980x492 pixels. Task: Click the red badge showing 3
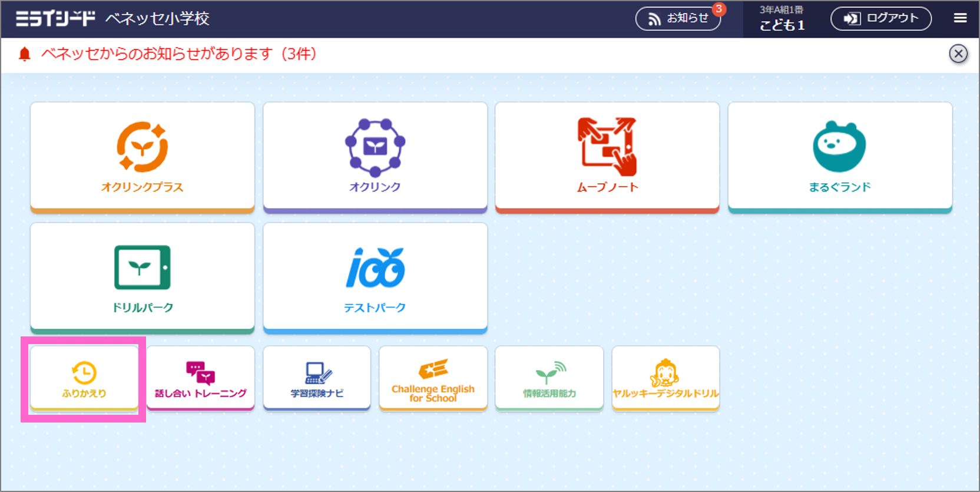(719, 9)
